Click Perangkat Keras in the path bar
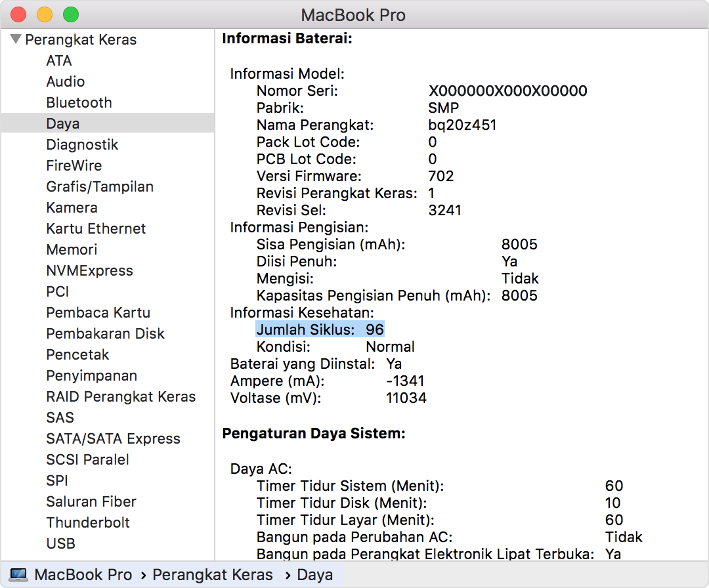Screen dimensions: 709x588 click(x=212, y=575)
